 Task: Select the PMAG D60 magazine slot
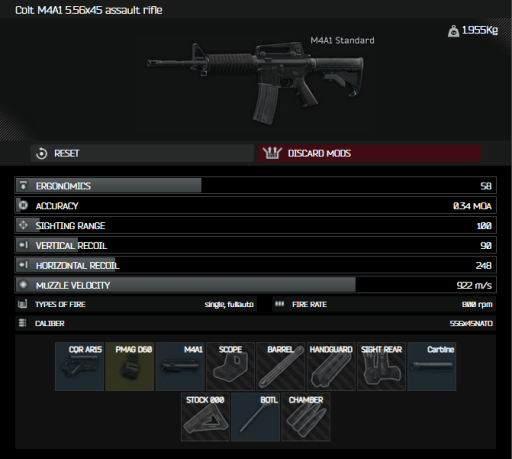[130, 366]
